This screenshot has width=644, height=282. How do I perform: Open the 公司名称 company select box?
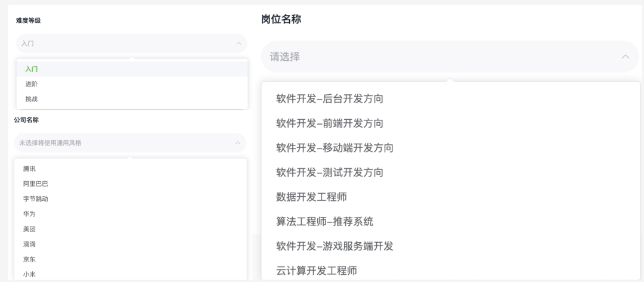coord(125,143)
